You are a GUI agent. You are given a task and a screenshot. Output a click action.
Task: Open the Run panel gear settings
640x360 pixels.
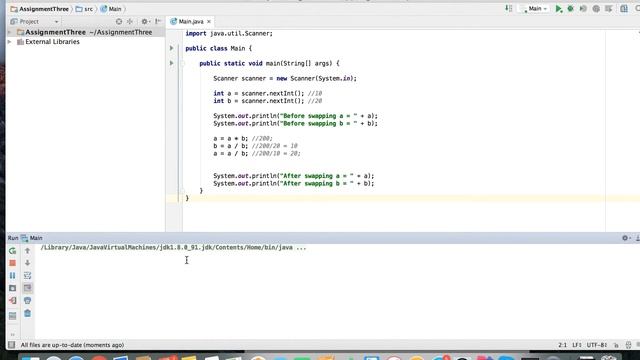point(625,238)
